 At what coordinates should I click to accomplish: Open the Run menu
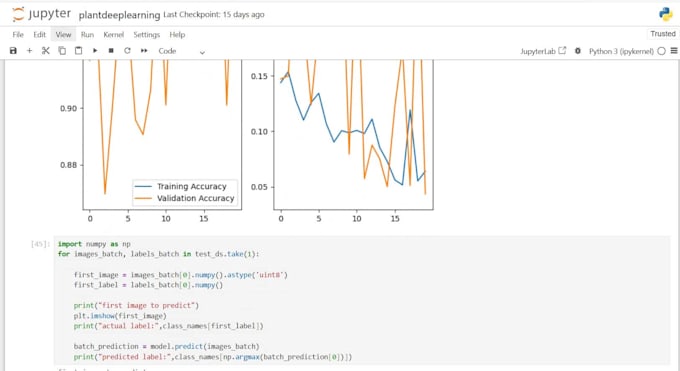87,35
